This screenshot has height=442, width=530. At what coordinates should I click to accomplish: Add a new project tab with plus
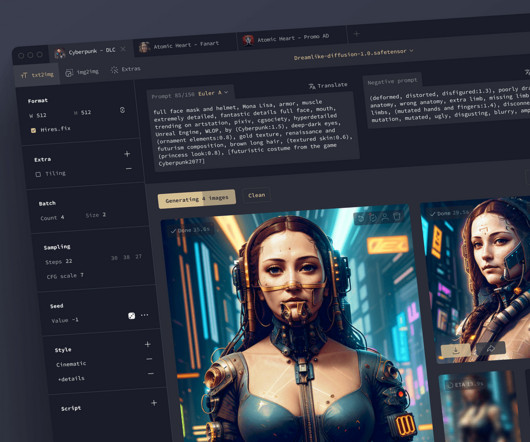pyautogui.click(x=356, y=33)
